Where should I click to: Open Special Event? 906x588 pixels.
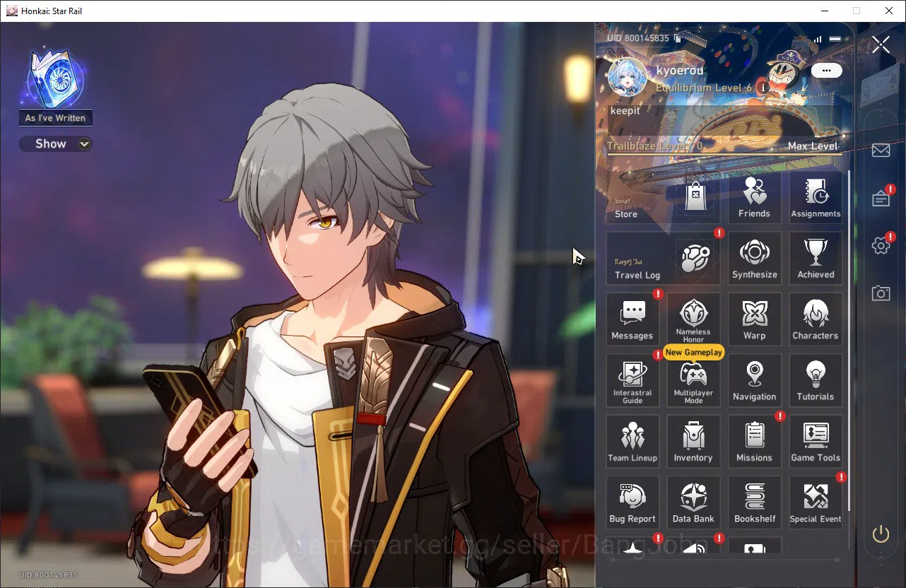pos(816,502)
